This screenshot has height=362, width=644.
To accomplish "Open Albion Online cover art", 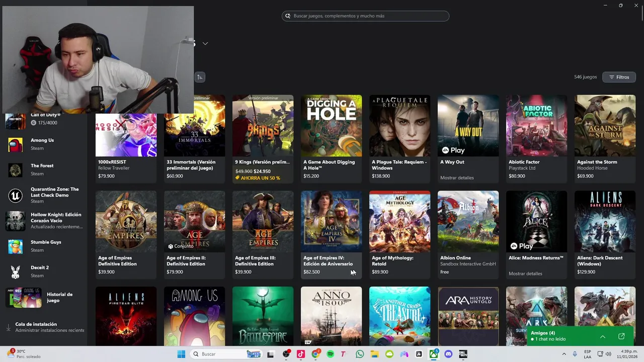I will click(468, 221).
